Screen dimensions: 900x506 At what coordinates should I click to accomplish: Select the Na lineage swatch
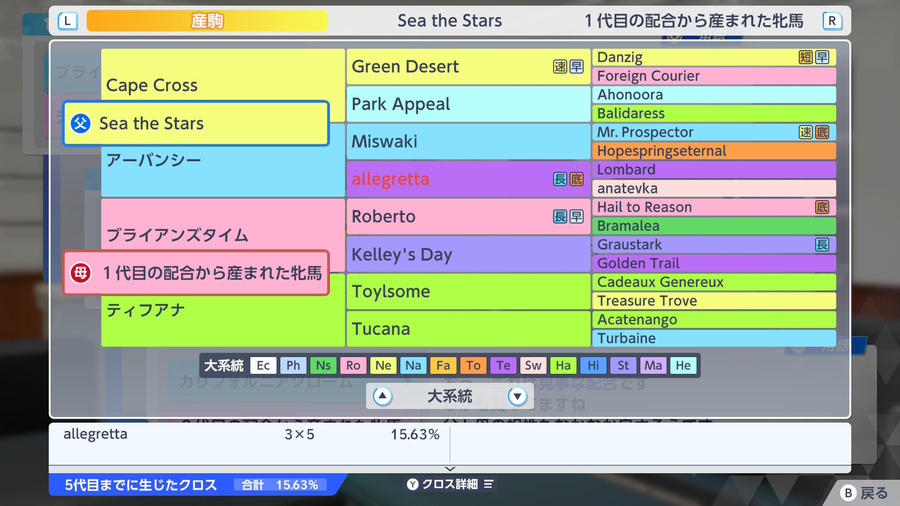pos(413,365)
